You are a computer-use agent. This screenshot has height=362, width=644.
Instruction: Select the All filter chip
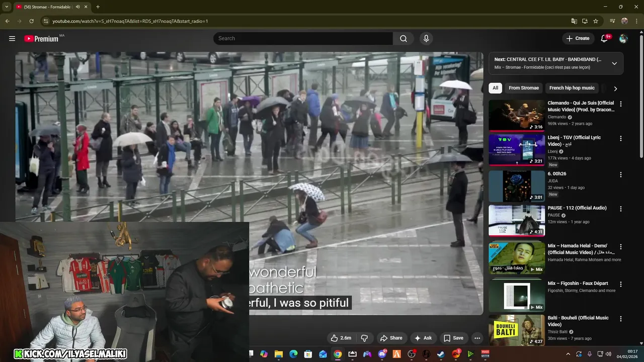(495, 88)
